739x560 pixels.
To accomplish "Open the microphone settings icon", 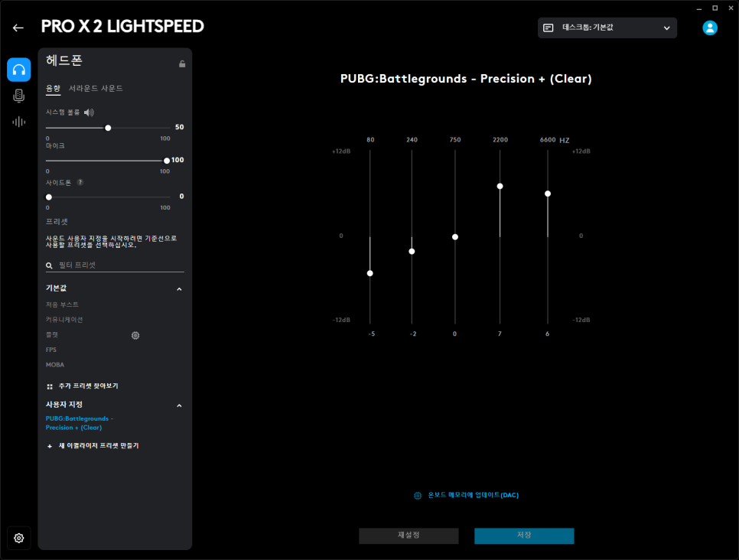I will click(19, 96).
